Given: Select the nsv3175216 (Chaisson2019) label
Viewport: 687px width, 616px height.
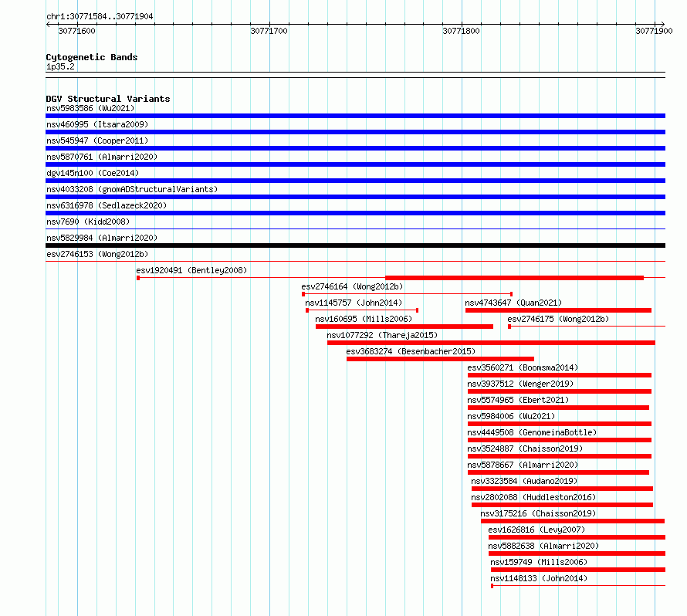Looking at the screenshot, I should coord(538,513).
